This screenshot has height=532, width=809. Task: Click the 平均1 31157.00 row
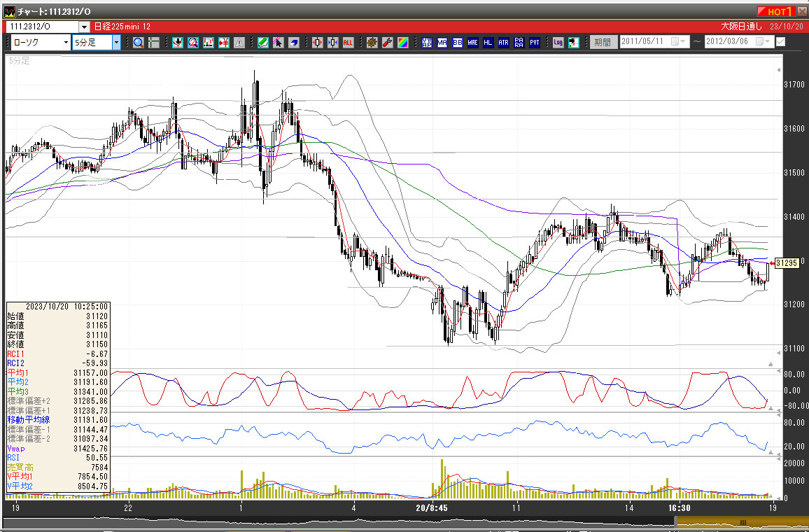click(x=58, y=372)
